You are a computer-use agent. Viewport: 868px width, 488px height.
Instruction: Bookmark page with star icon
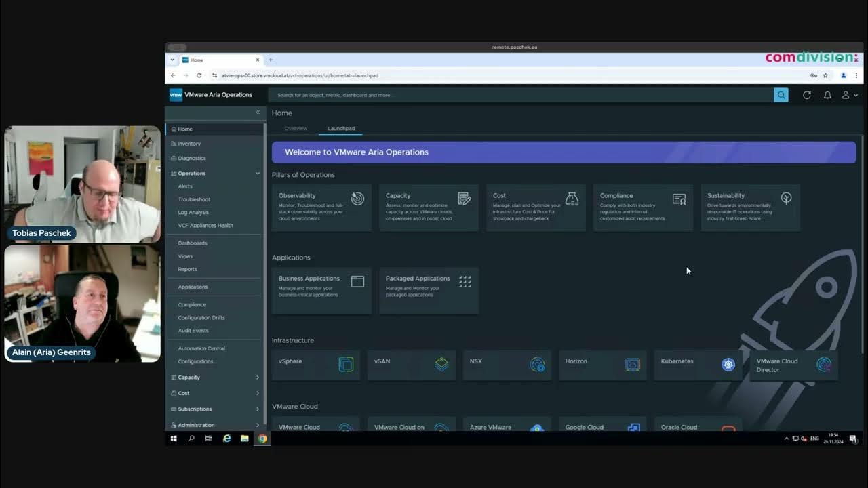pos(825,75)
